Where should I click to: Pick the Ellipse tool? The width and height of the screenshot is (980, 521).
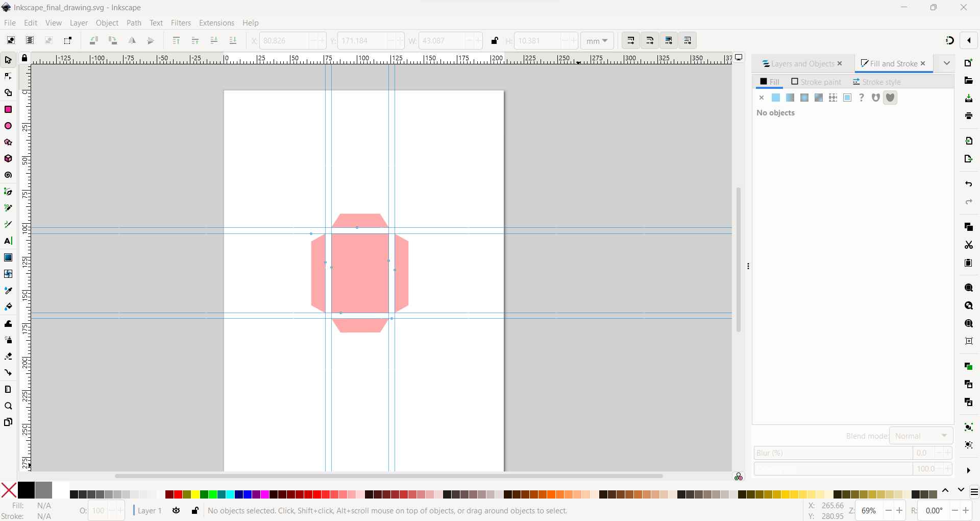pos(8,126)
